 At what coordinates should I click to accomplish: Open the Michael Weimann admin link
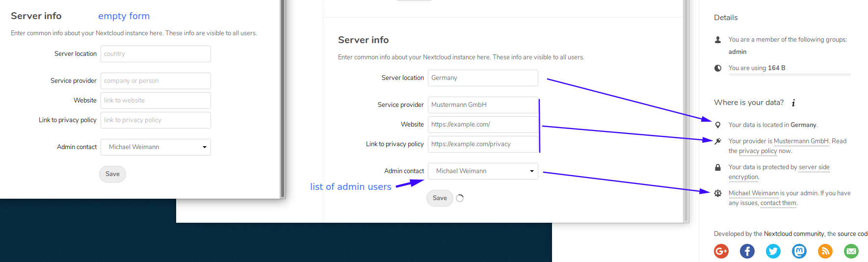click(x=754, y=193)
